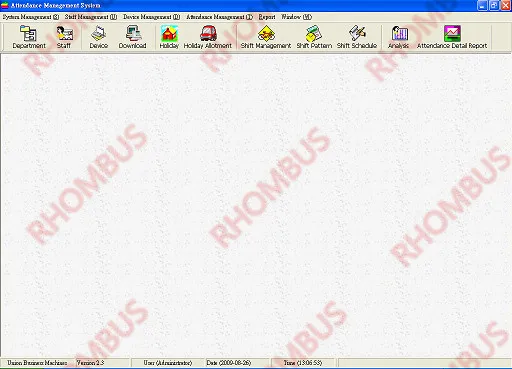This screenshot has width=512, height=369.
Task: Open the Staff toolbar icon
Action: [x=64, y=37]
